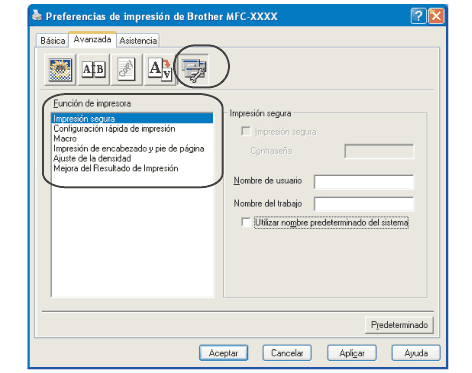Select Mejora del Resultado de Impresión
The height and width of the screenshot is (373, 472).
coord(132,168)
